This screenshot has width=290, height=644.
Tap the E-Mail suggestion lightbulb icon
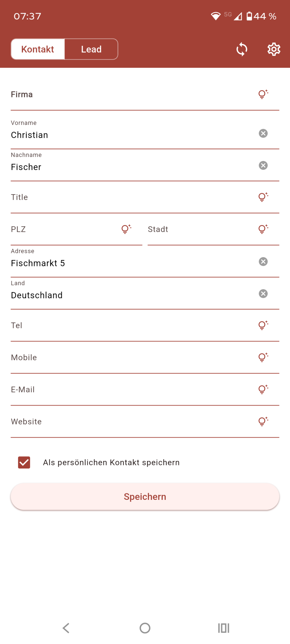[263, 389]
